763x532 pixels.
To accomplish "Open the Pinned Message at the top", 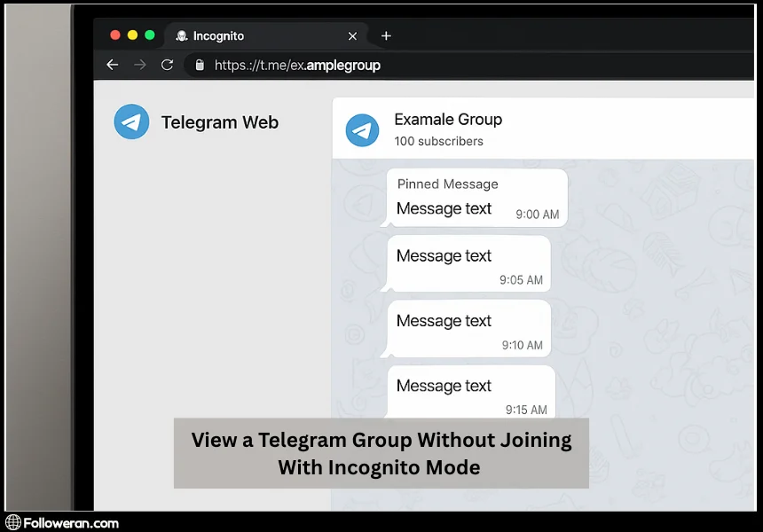I will [476, 197].
